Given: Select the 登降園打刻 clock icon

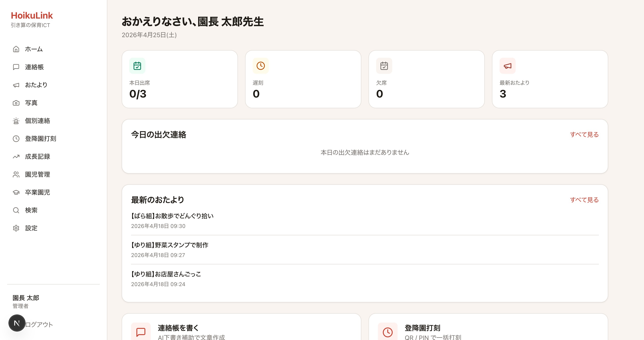Looking at the screenshot, I should (16, 138).
